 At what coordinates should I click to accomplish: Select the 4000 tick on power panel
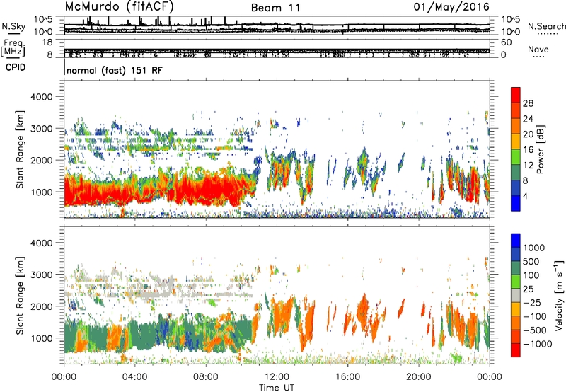pos(41,97)
